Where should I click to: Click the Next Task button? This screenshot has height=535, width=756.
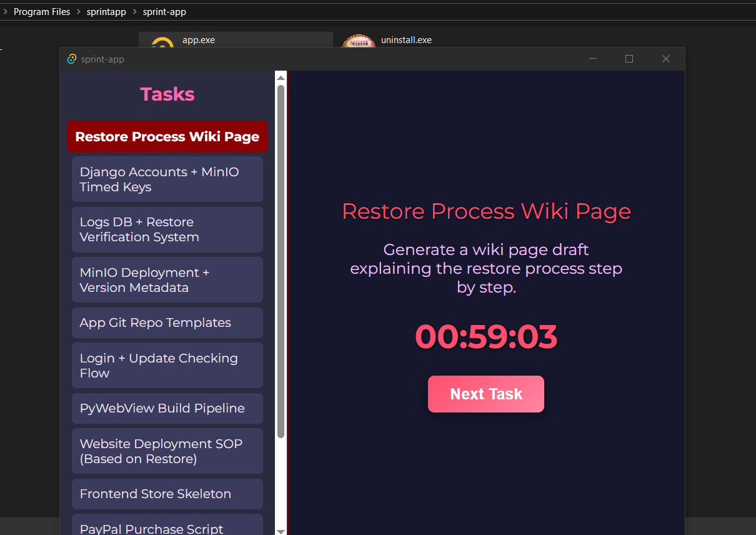coord(486,394)
